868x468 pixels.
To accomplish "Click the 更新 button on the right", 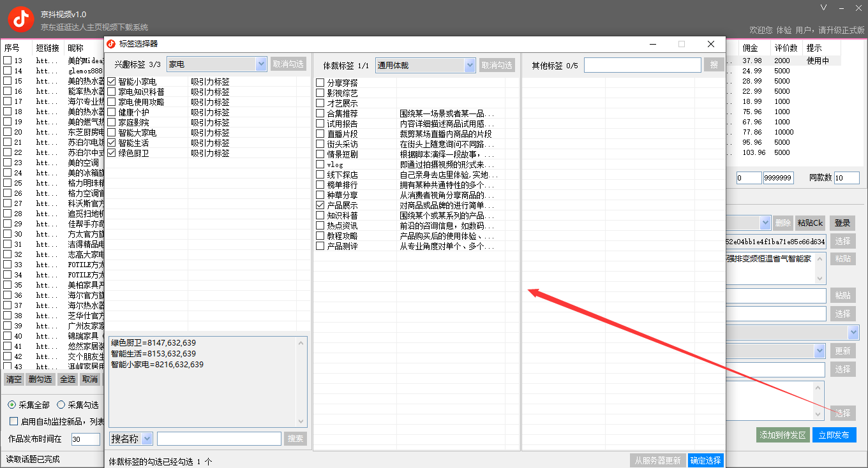I will (842, 351).
